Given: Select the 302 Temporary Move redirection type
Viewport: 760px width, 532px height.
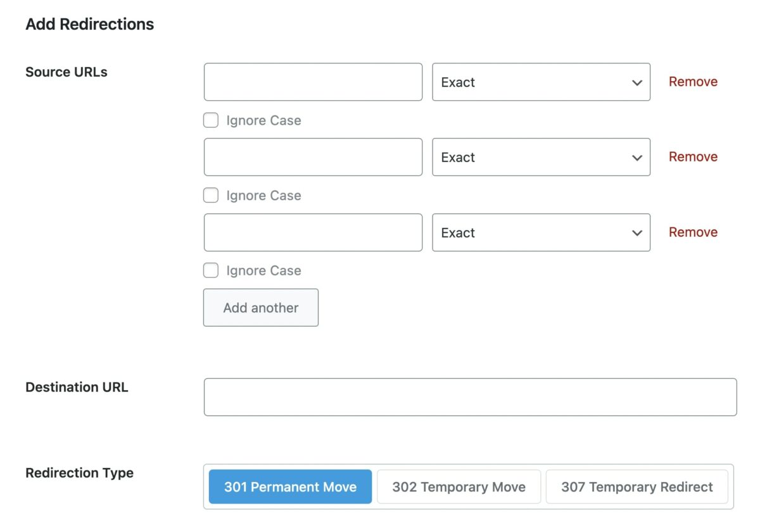Looking at the screenshot, I should tap(459, 486).
